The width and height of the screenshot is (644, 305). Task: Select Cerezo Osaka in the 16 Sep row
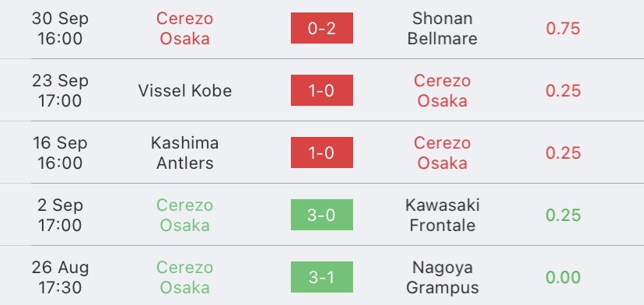coord(443,153)
